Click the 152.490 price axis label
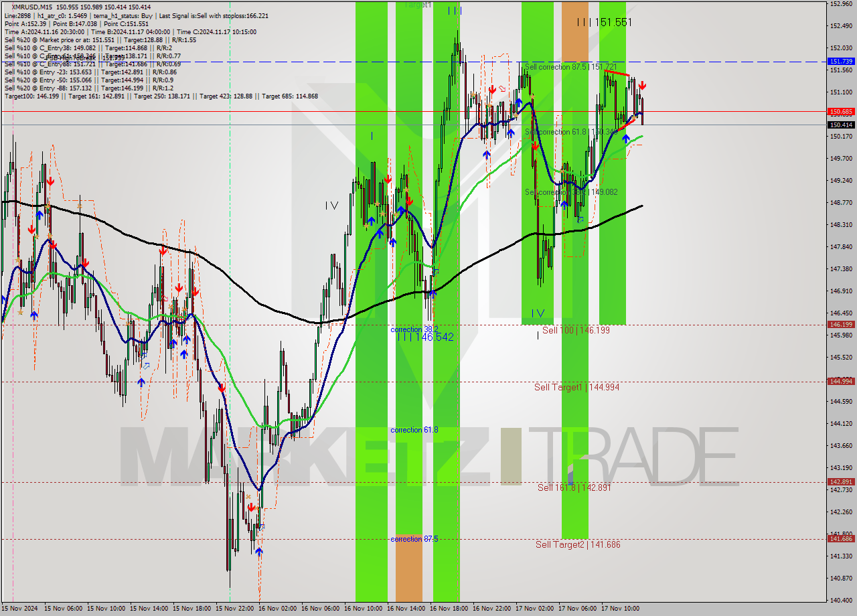The width and height of the screenshot is (857, 616). pos(841,25)
